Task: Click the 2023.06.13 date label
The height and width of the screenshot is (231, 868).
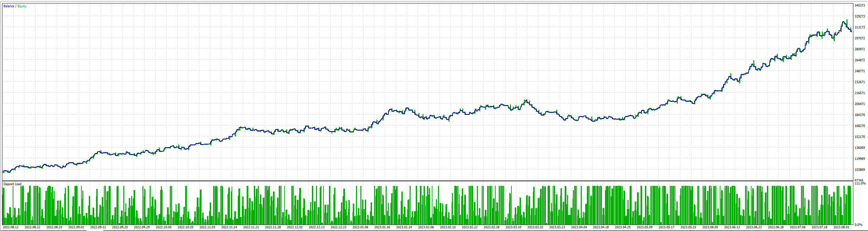Action: tap(732, 227)
